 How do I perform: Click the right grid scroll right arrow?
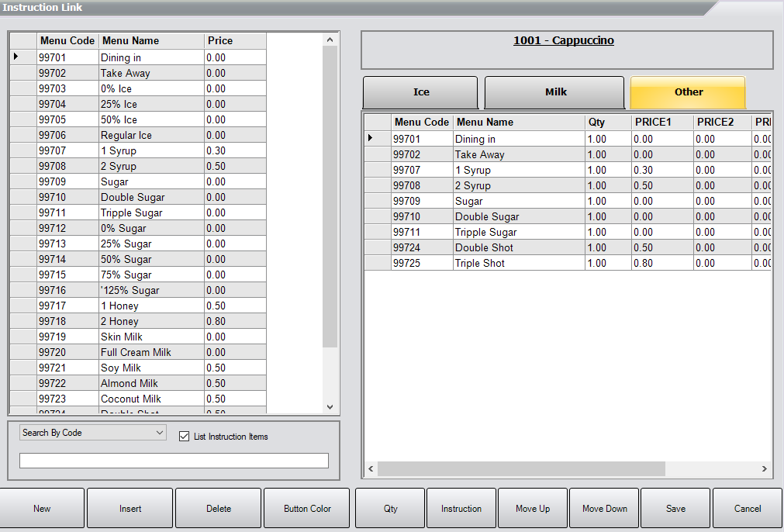tap(765, 468)
